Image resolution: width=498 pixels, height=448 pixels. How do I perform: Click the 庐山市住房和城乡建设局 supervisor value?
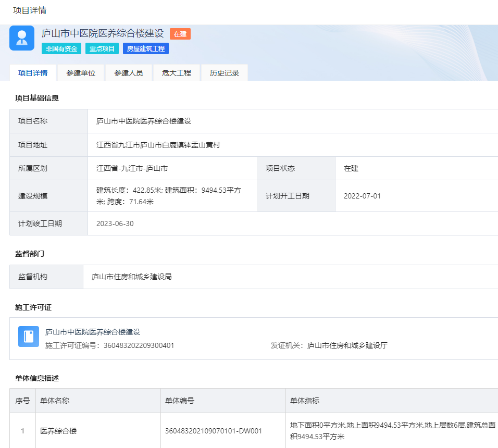click(132, 277)
